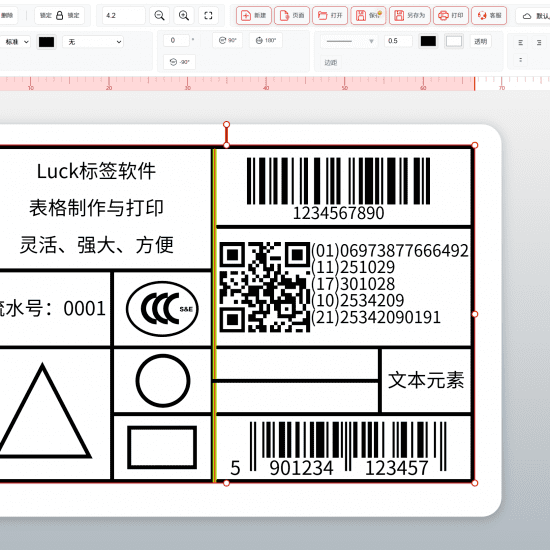Rotate element by 90° button
The height and width of the screenshot is (550, 550).
228,41
